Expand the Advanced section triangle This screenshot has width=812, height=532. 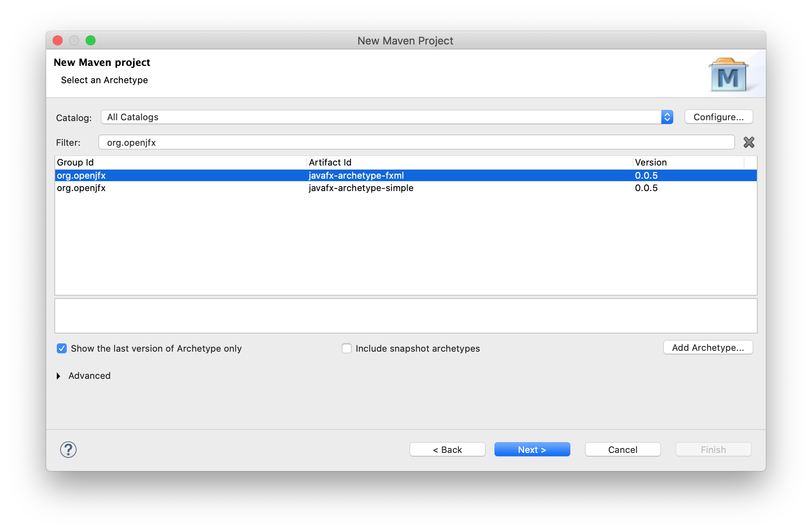click(58, 376)
